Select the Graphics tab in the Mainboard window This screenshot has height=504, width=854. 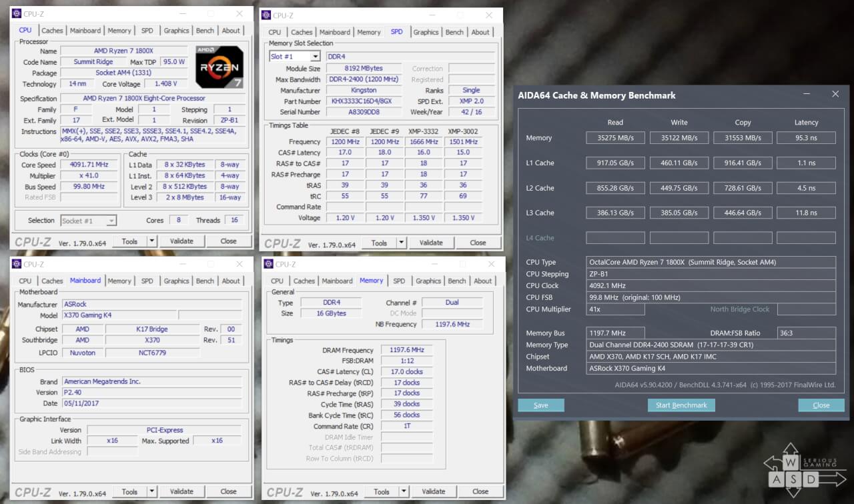click(x=176, y=281)
